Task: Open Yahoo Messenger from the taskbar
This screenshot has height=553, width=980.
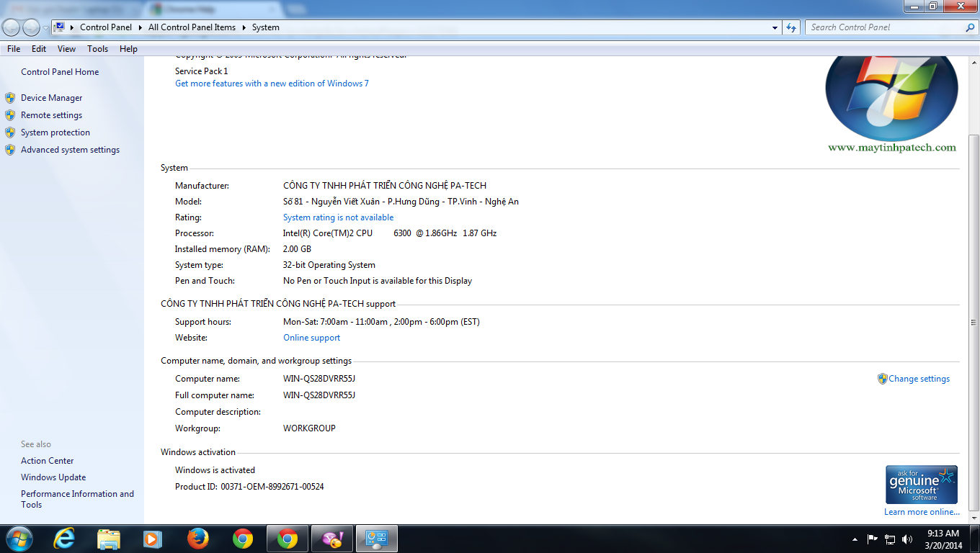Action: [332, 539]
